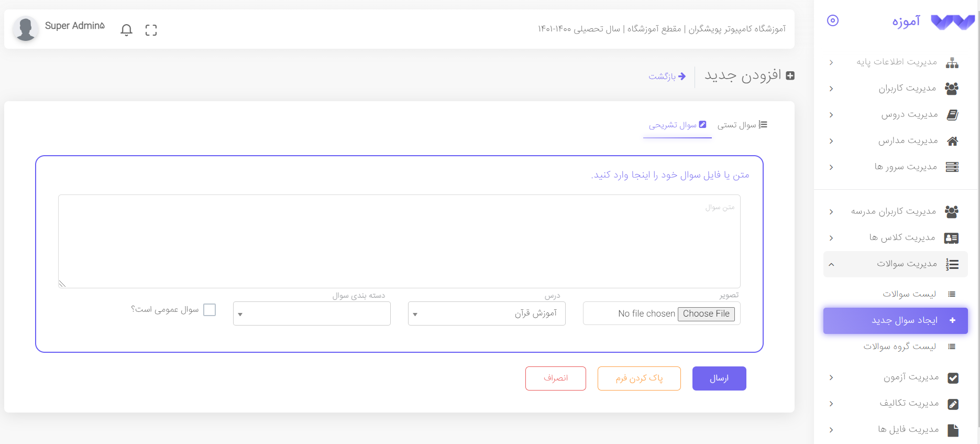Click the مدیریت آزمون checkmark icon
This screenshot has width=980, height=444.
pos(953,378)
